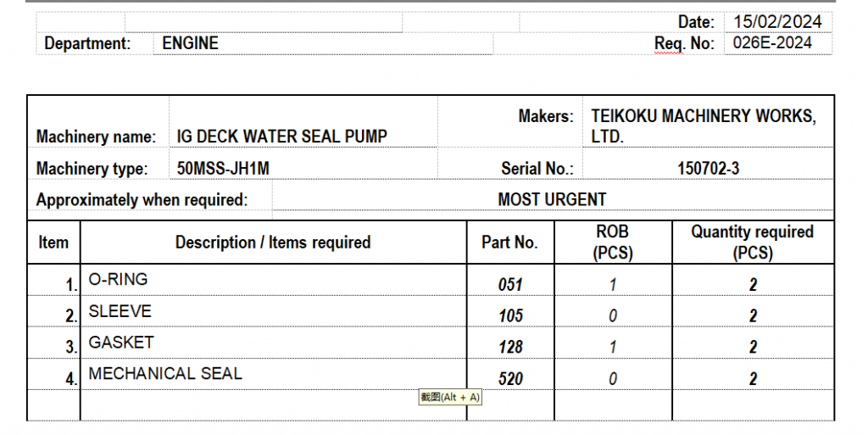Click the Quantity required (PCS) header
Screen dimensions: 868x435
752,242
